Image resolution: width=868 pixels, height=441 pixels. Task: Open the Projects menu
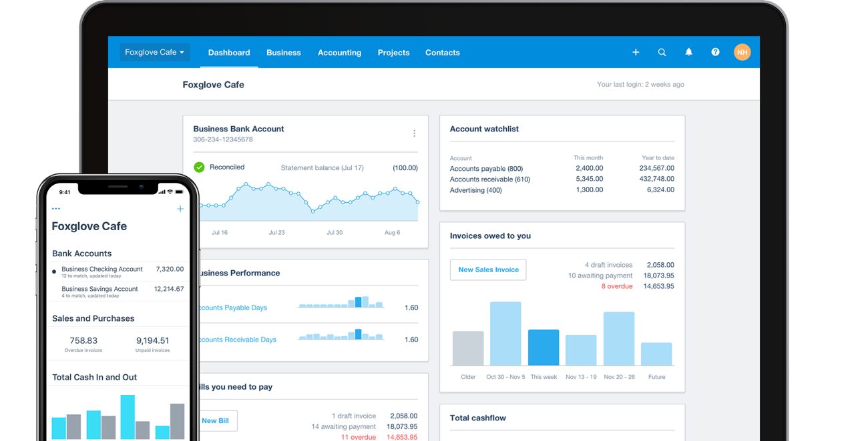(x=393, y=53)
